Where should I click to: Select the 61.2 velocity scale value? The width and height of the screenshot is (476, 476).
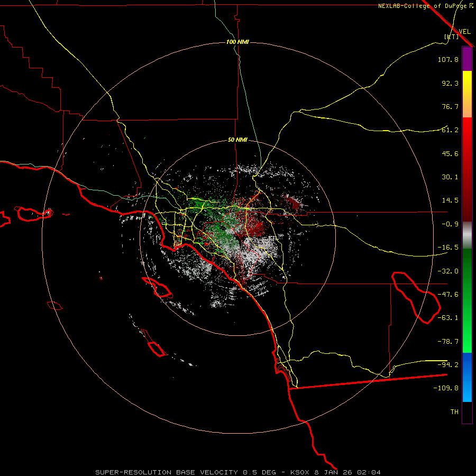click(x=450, y=130)
